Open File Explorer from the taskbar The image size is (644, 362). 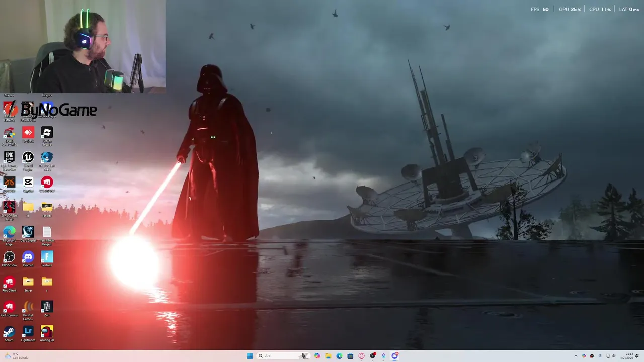[328, 356]
